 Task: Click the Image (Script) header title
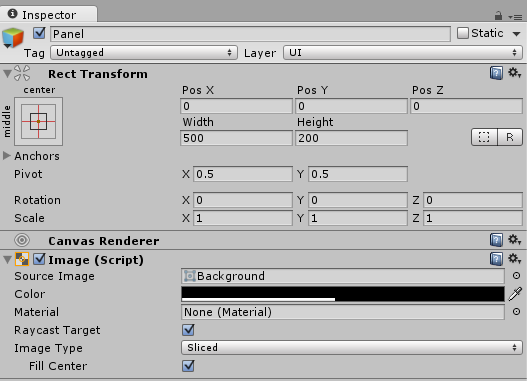point(96,260)
